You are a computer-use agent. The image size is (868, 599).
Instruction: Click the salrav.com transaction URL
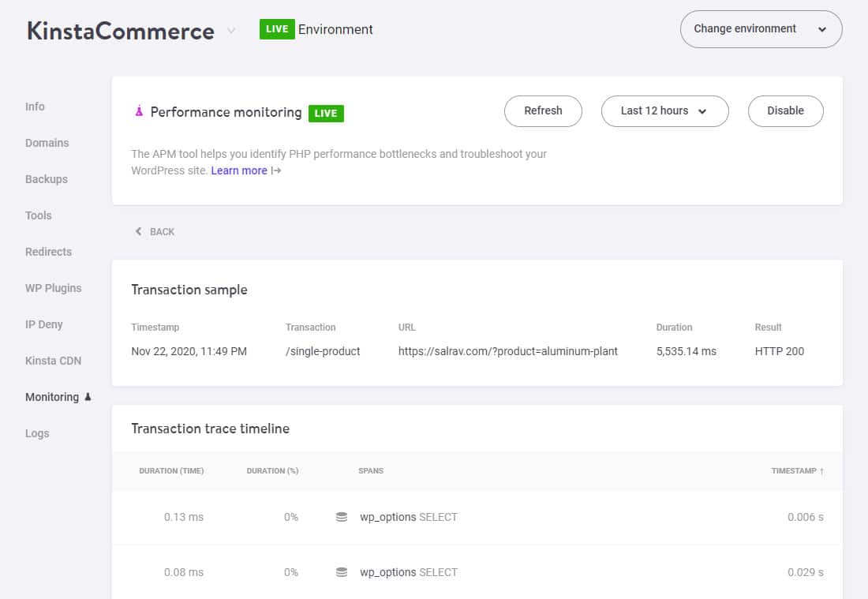[x=510, y=350]
